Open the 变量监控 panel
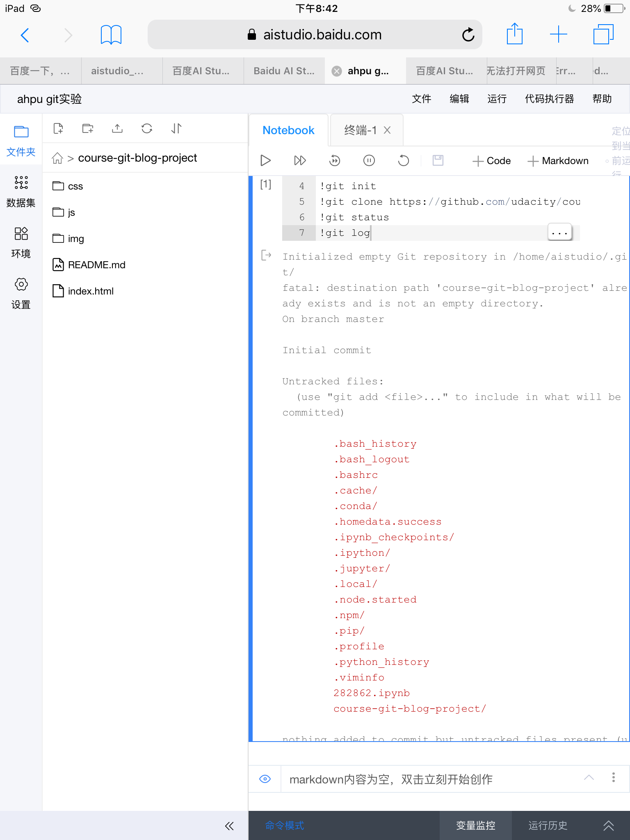Screen dimensions: 630x840 [x=475, y=826]
